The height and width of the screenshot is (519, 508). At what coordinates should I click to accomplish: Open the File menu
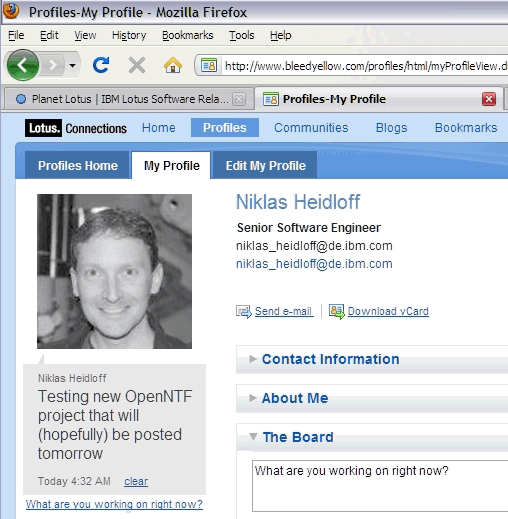point(16,35)
